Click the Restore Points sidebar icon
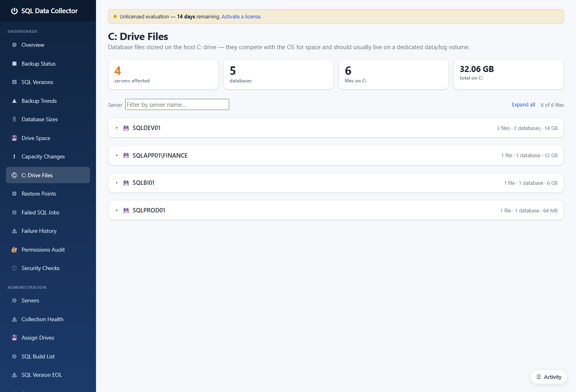Screen dimensions: 576x392 click(x=14, y=194)
